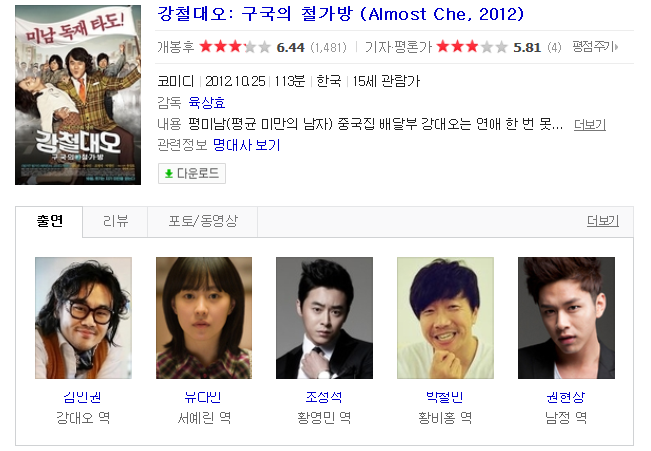Click the 다운로드 button
651x451 pixels.
click(192, 174)
